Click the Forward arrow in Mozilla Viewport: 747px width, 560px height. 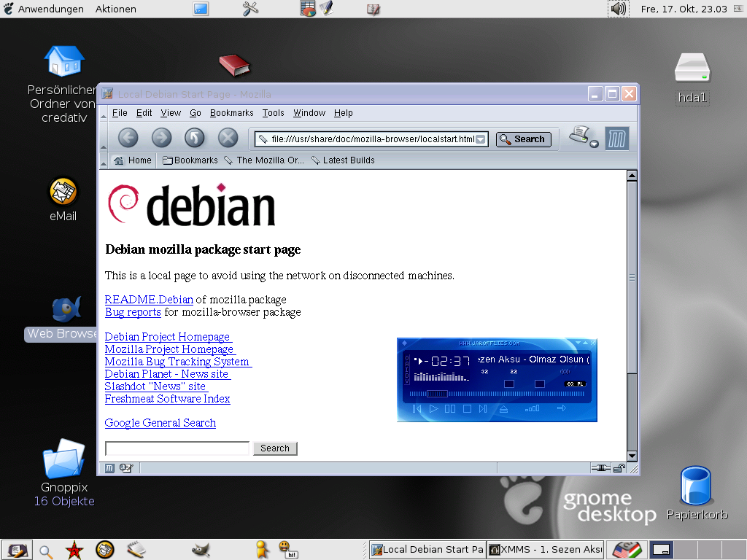161,138
